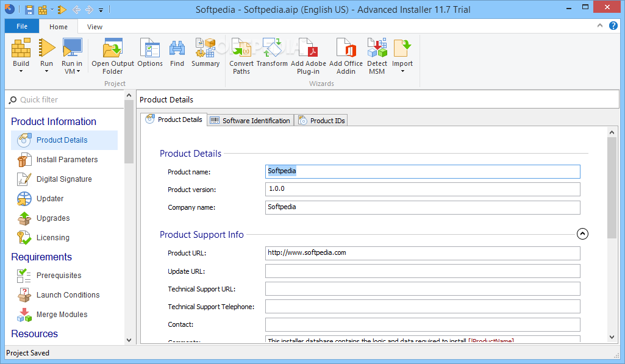Click the quick access run icon
The width and height of the screenshot is (625, 364).
tap(62, 10)
